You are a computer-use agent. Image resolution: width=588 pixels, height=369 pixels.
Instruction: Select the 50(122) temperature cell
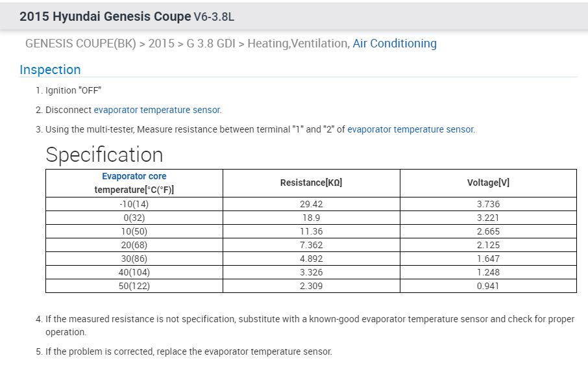click(134, 286)
